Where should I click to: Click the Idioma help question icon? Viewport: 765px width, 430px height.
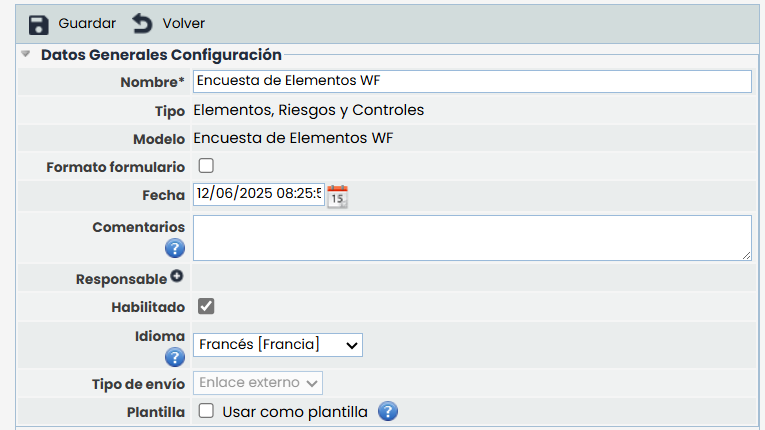(175, 357)
